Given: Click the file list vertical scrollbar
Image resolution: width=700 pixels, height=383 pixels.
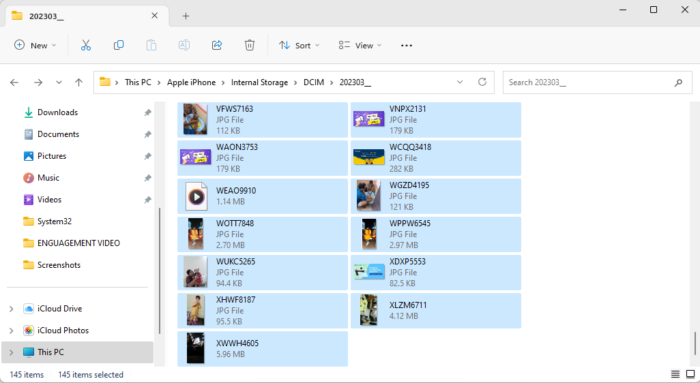Looking at the screenshot, I should click(695, 344).
